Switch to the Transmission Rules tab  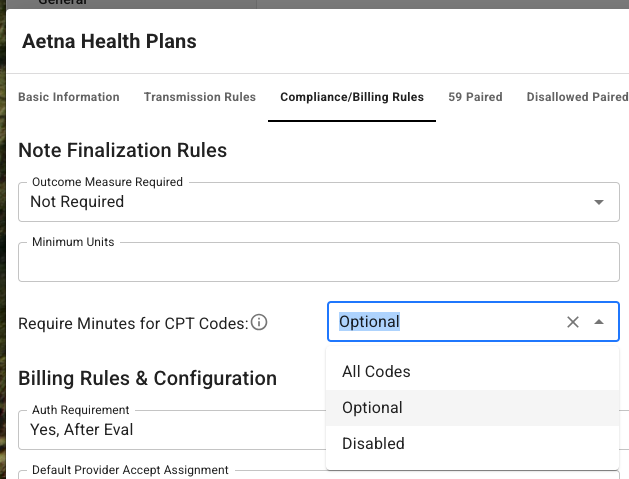(200, 97)
